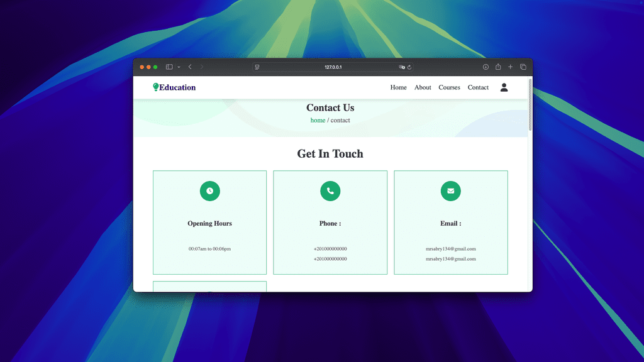Reload the page with the refresh icon
The height and width of the screenshot is (362, 644).
[x=409, y=67]
